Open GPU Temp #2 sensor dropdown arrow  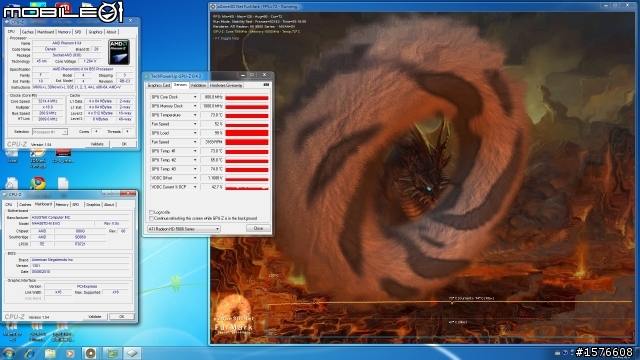pyautogui.click(x=195, y=160)
